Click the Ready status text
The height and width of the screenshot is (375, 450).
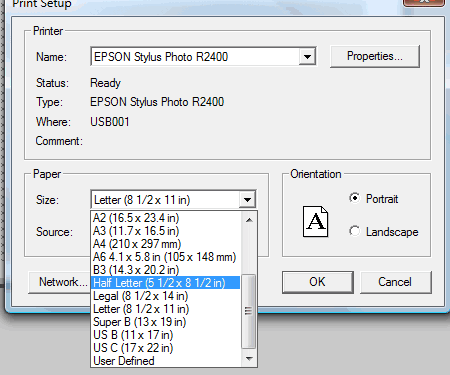coord(105,83)
